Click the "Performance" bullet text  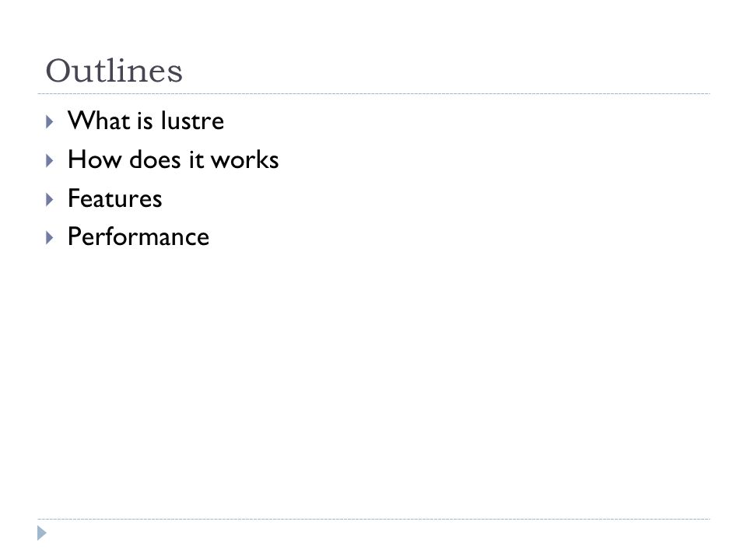(139, 236)
